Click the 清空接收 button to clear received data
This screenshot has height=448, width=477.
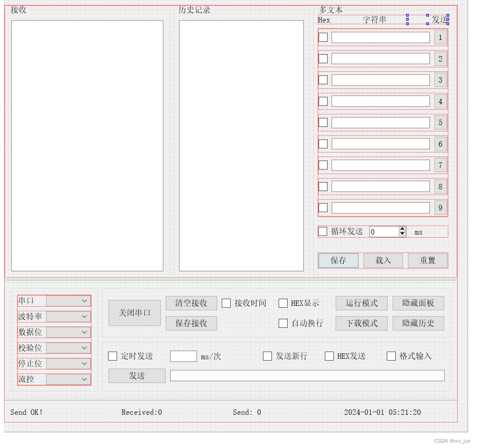[191, 303]
